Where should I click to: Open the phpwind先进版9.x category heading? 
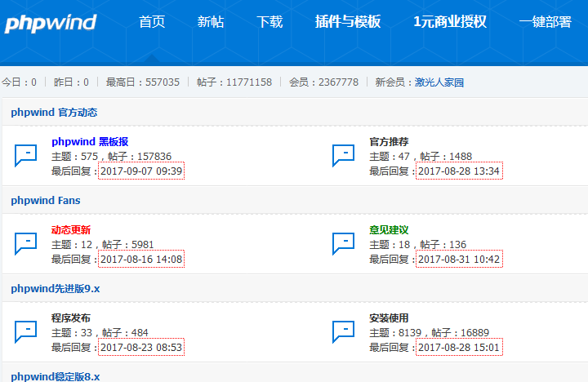tap(56, 289)
